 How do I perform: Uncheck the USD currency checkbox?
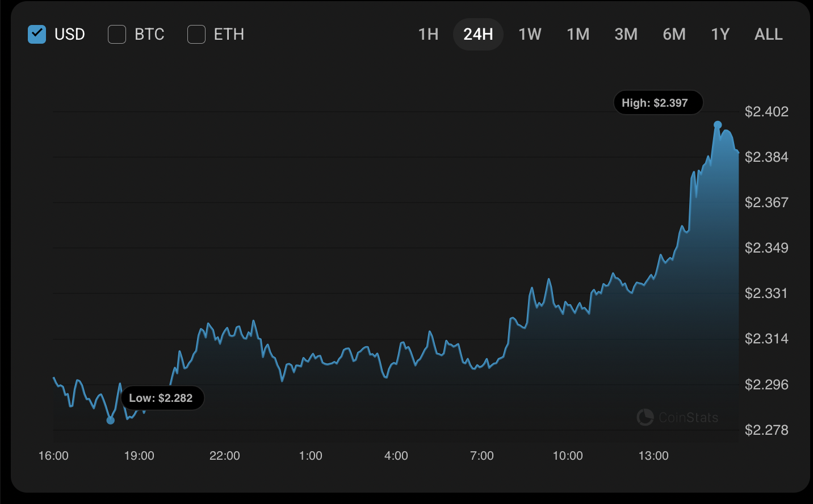click(x=37, y=35)
